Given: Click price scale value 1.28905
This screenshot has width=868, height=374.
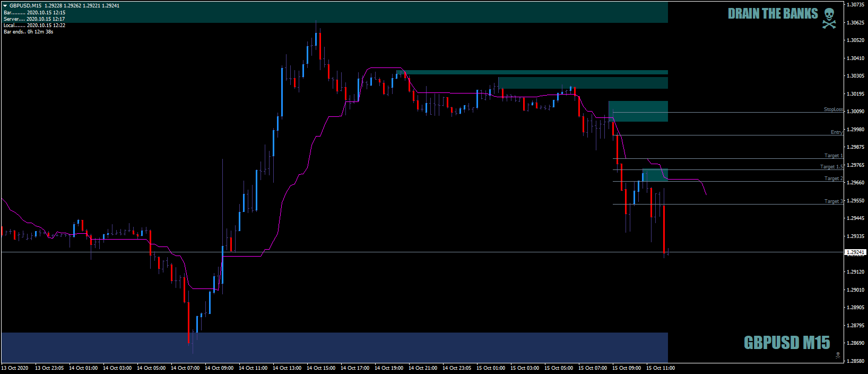Looking at the screenshot, I should click(855, 307).
